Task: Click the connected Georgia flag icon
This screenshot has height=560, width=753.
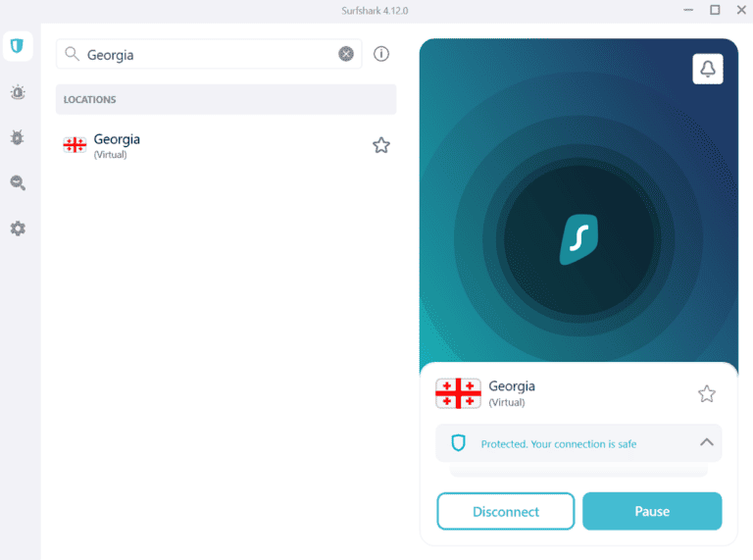Action: tap(458, 393)
